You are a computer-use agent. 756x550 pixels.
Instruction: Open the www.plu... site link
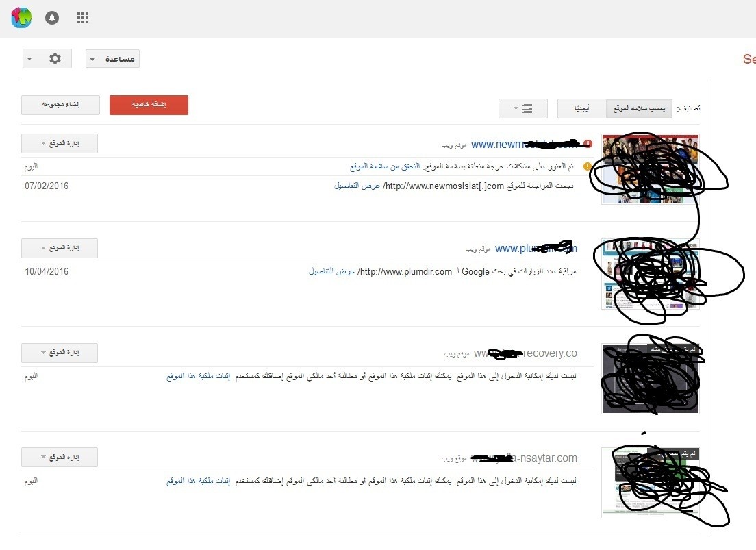[x=536, y=249]
